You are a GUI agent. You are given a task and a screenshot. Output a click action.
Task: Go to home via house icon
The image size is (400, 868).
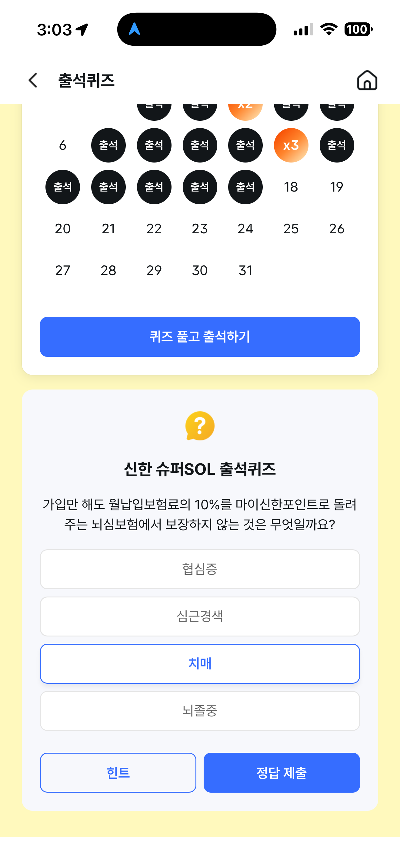(x=367, y=80)
